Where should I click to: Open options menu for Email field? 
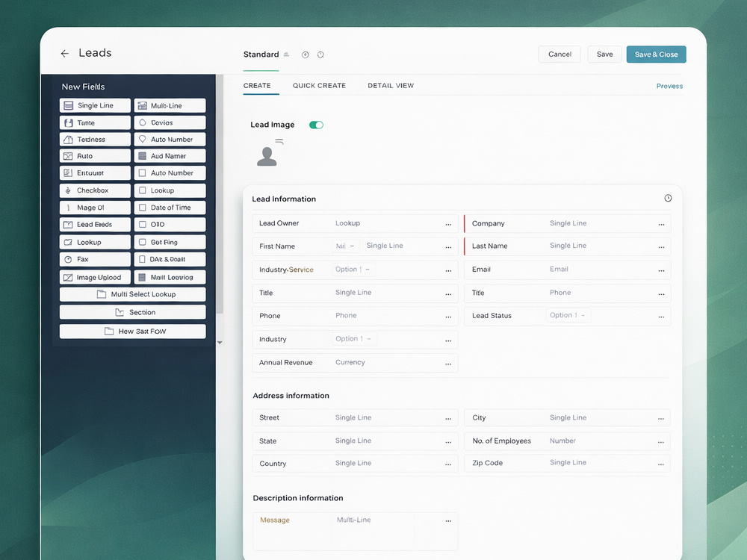[x=661, y=270]
